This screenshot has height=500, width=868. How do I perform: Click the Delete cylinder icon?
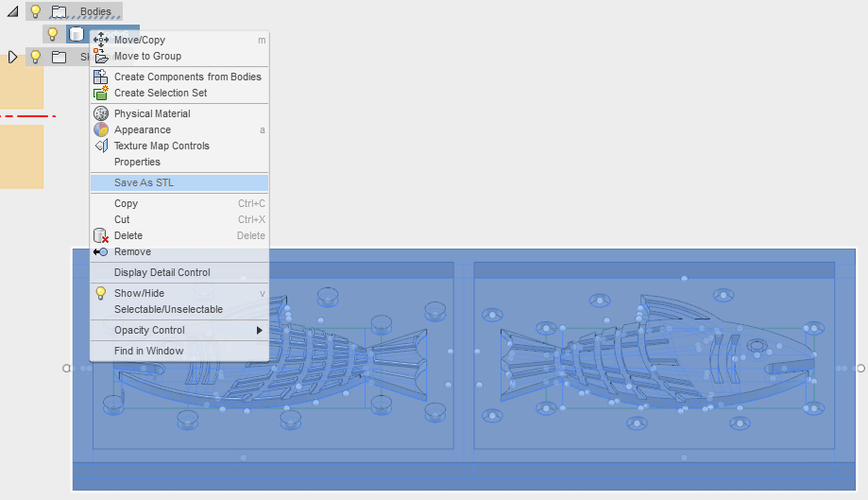101,235
